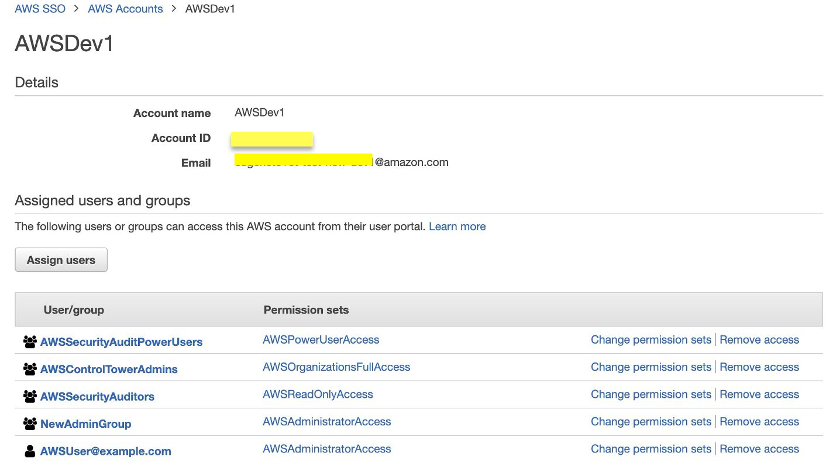Open the AWS SSO breadcrumb link
This screenshot has height=466, width=833.
coord(40,9)
